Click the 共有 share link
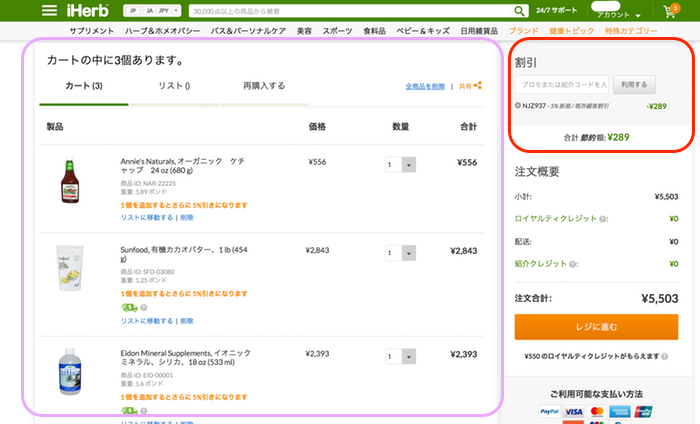The image size is (700, 424). 465,86
